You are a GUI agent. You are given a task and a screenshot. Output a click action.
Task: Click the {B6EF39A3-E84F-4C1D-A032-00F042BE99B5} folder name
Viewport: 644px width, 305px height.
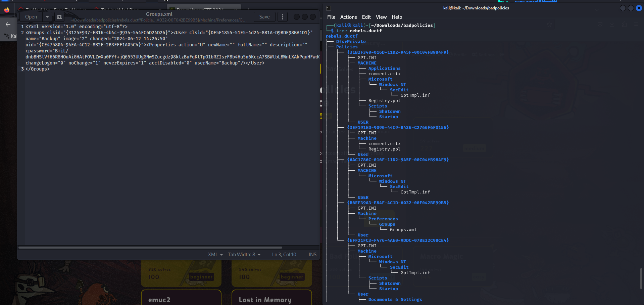(398, 203)
